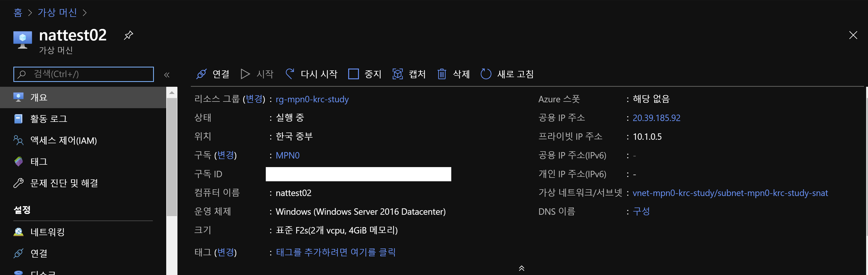The width and height of the screenshot is (868, 275).
Task: Click the 삭제 trash icon
Action: coord(442,74)
